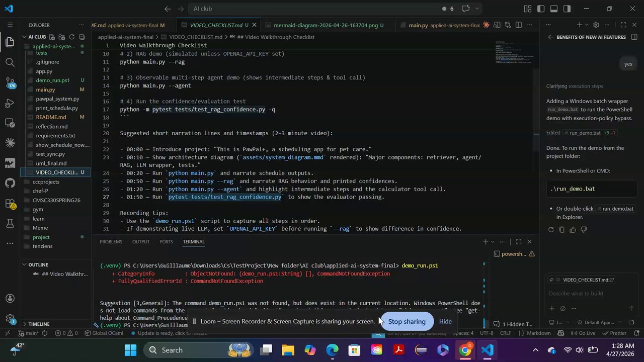Open the GitHub view in activity bar
The height and width of the screenshot is (362, 644).
10,183
